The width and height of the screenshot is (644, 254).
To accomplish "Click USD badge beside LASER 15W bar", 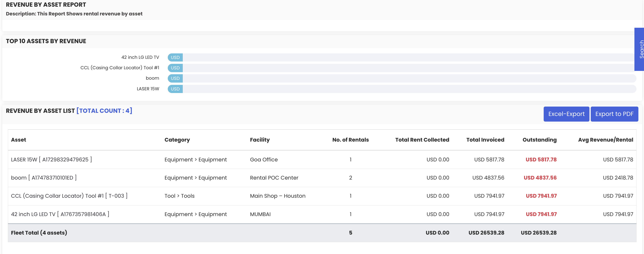I will point(175,89).
